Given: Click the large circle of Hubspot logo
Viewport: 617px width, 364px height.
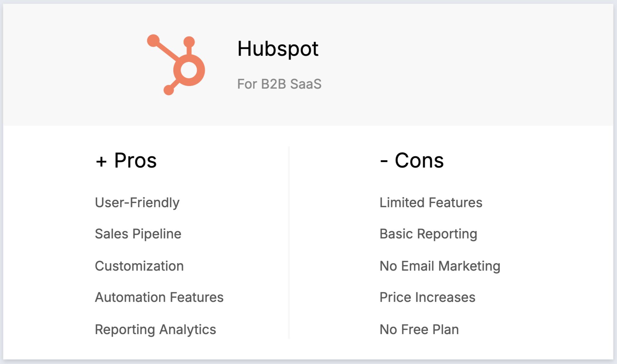Looking at the screenshot, I should (x=189, y=70).
